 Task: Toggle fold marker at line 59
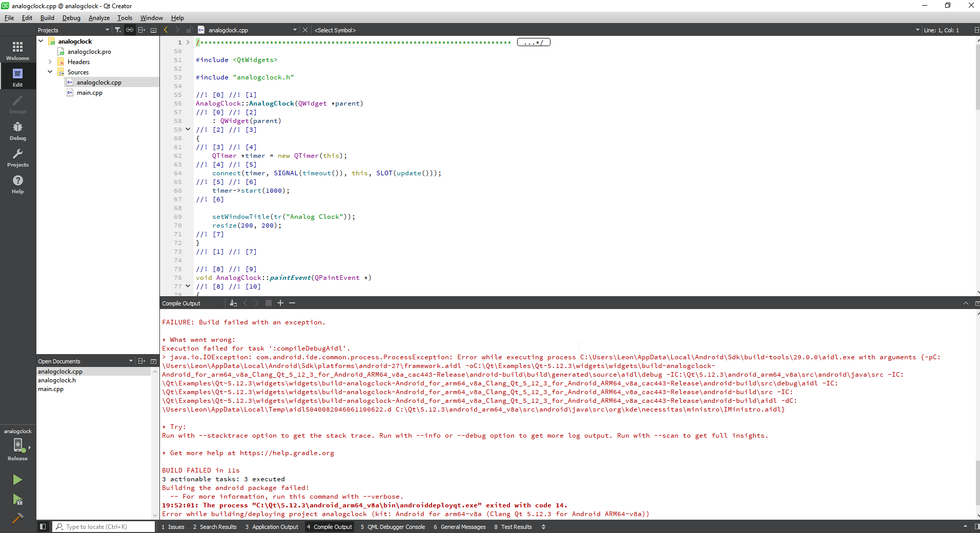[x=188, y=130]
